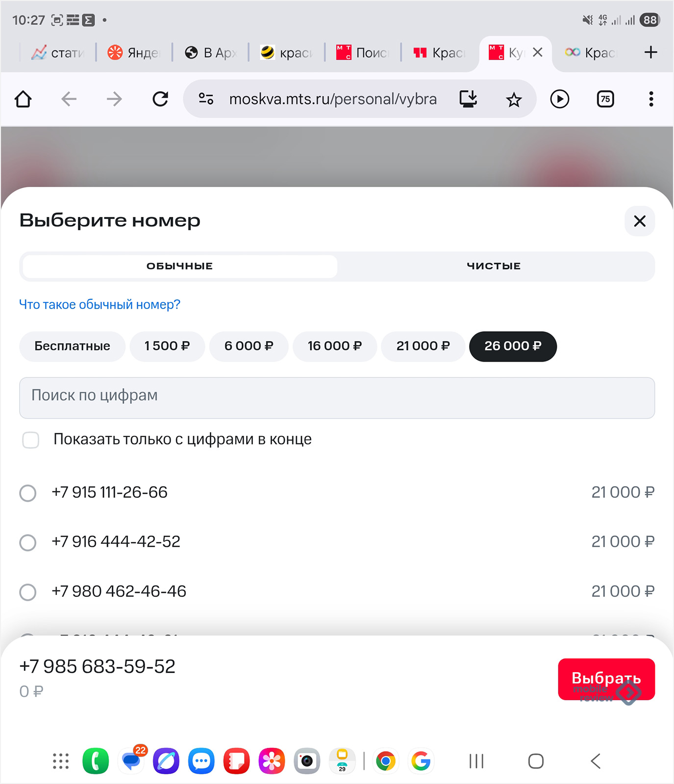
Task: Tap the browser home icon
Action: coord(23,99)
